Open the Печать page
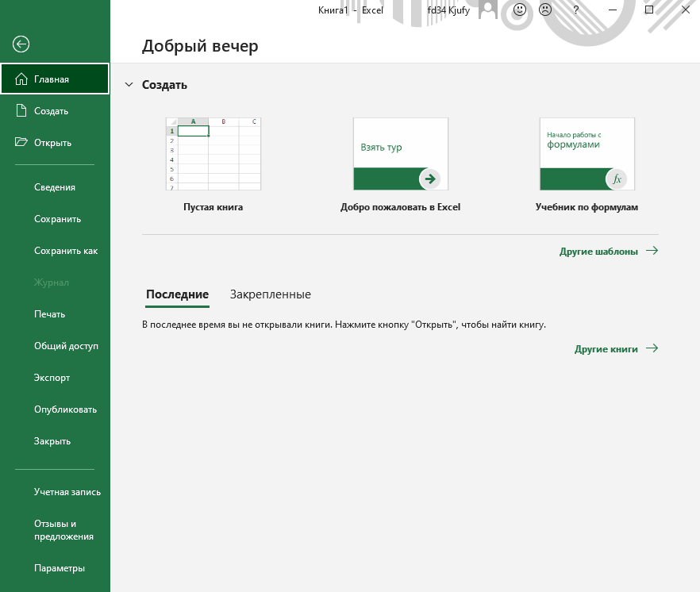 (x=49, y=314)
